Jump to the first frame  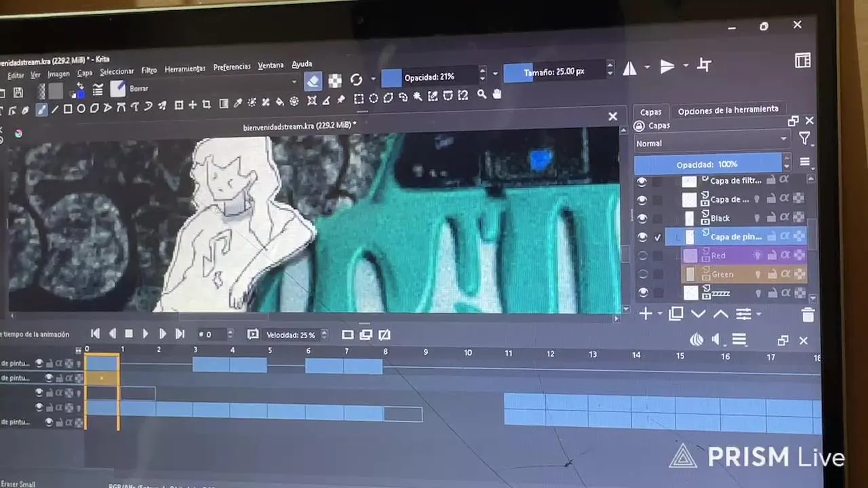coord(95,333)
